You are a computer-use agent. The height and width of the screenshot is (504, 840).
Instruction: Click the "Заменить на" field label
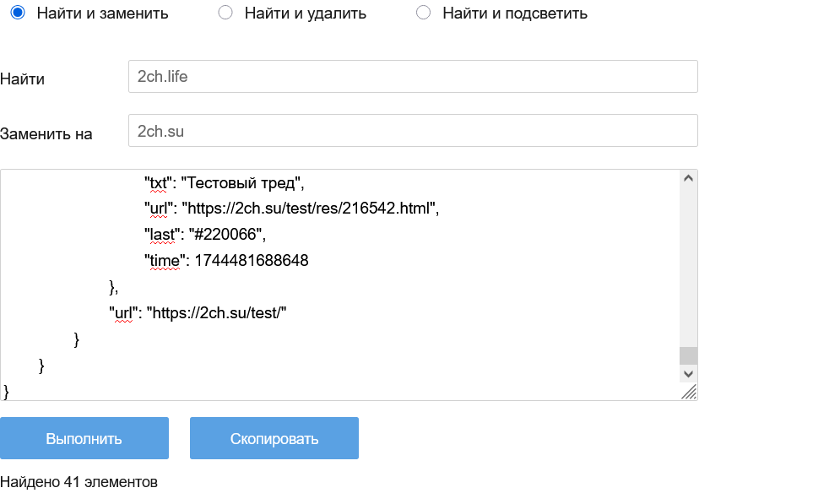[46, 134]
